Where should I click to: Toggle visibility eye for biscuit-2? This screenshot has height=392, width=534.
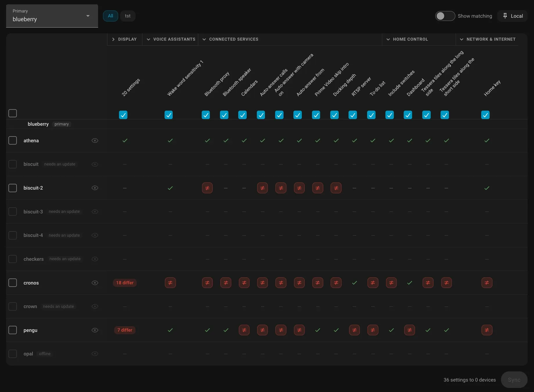coord(95,188)
